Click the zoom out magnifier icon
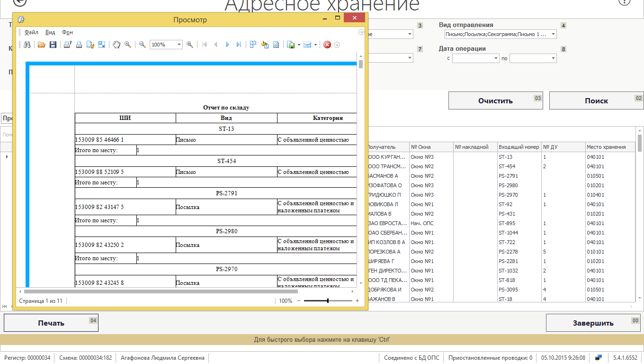 pos(142,45)
